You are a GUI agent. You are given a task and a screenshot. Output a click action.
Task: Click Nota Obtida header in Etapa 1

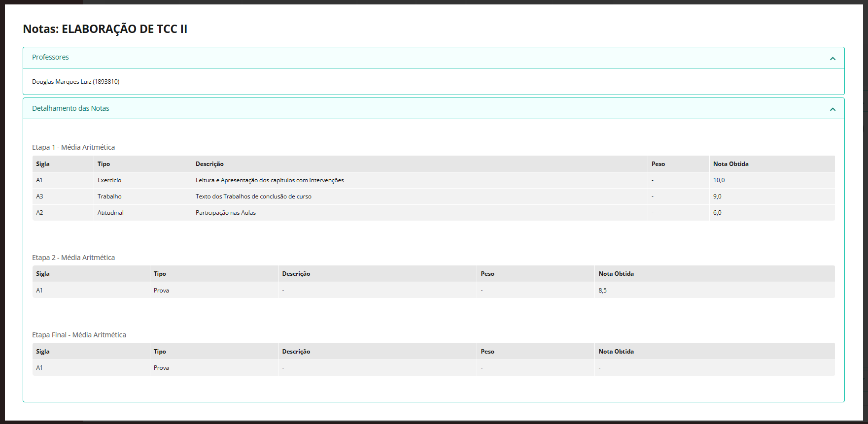(x=730, y=164)
